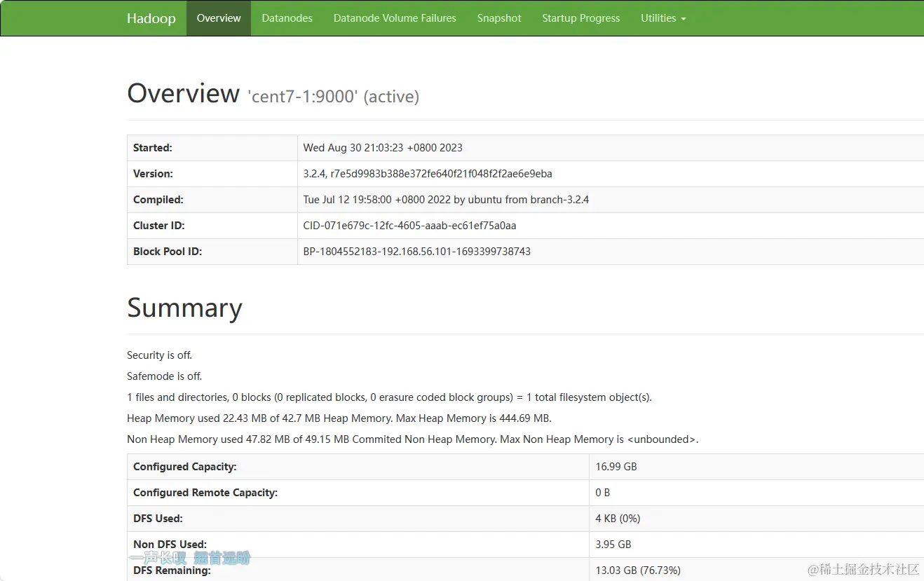The height and width of the screenshot is (581, 924).
Task: Click the Configured Remote Capacity: label
Action: tap(205, 493)
